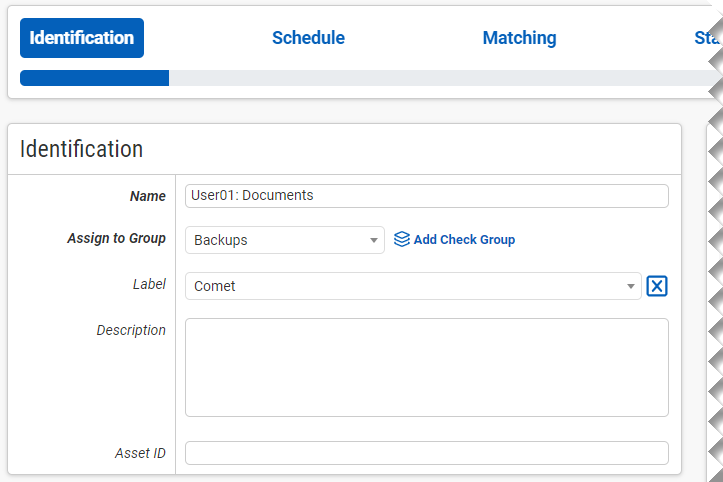
Task: Click the filled blue portion of progress bar
Action: pyautogui.click(x=94, y=78)
